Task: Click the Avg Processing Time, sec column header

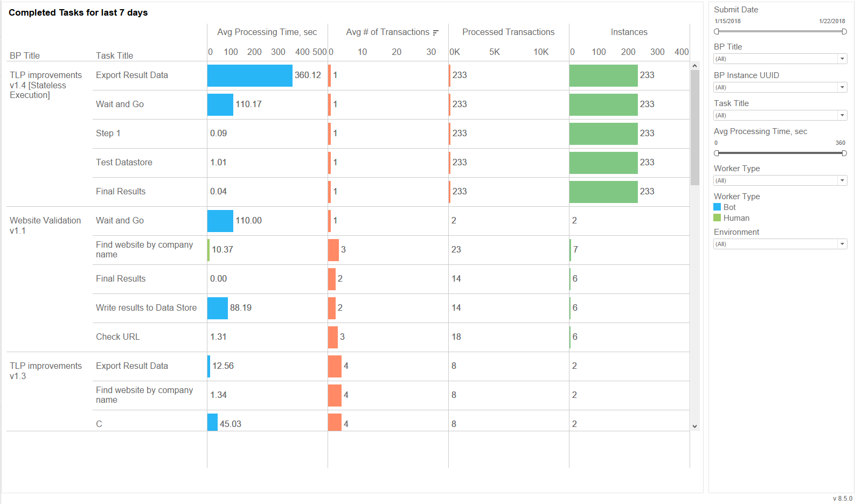Action: point(267,32)
